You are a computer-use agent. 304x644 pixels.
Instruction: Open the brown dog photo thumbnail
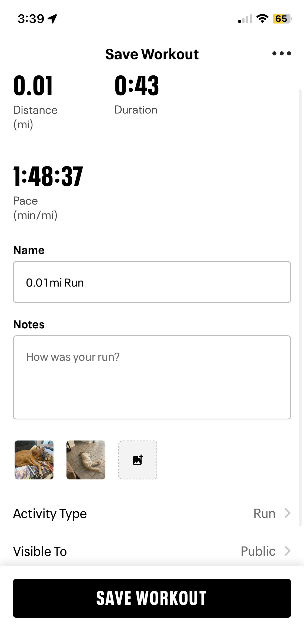[x=34, y=460]
